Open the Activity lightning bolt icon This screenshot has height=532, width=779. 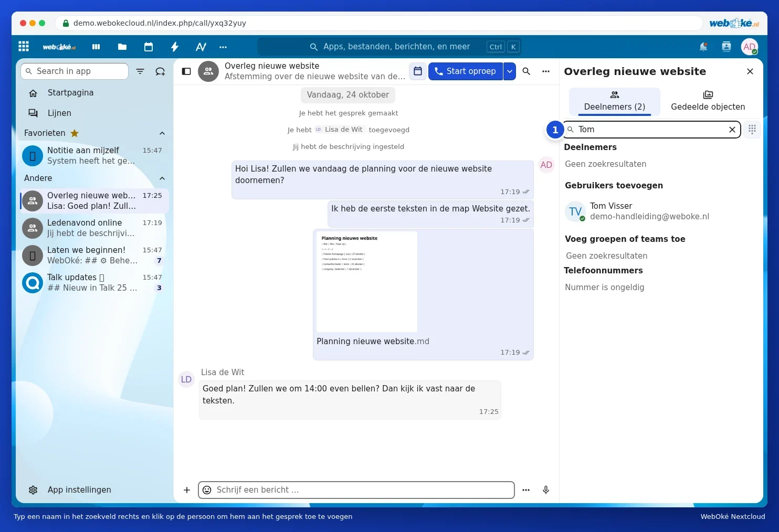[x=175, y=47]
